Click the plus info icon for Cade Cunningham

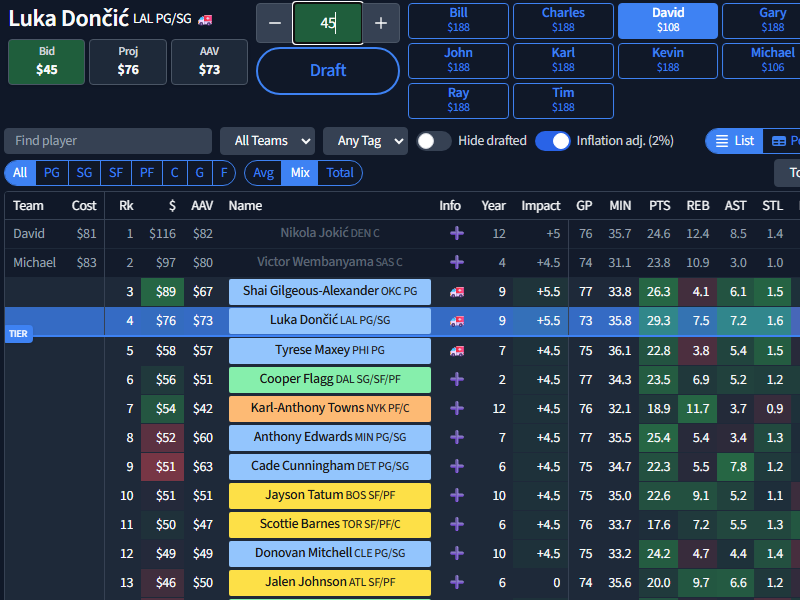[x=457, y=466]
